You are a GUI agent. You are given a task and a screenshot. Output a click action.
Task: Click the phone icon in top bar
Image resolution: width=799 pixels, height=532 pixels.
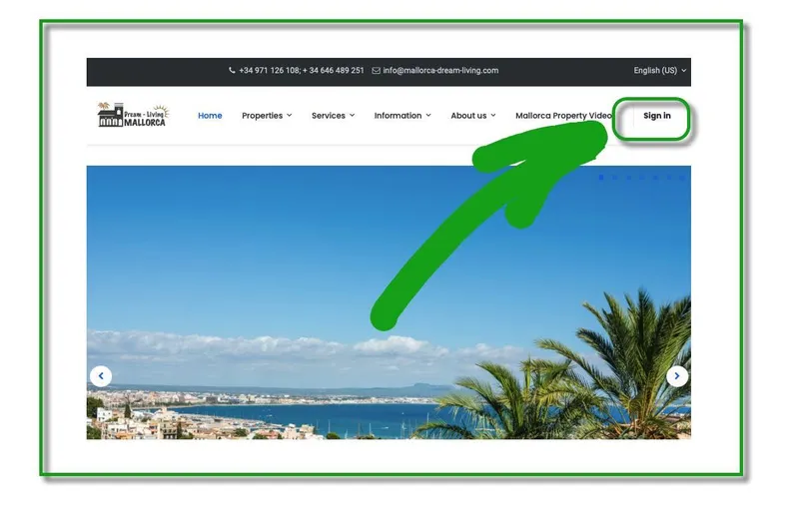click(232, 70)
